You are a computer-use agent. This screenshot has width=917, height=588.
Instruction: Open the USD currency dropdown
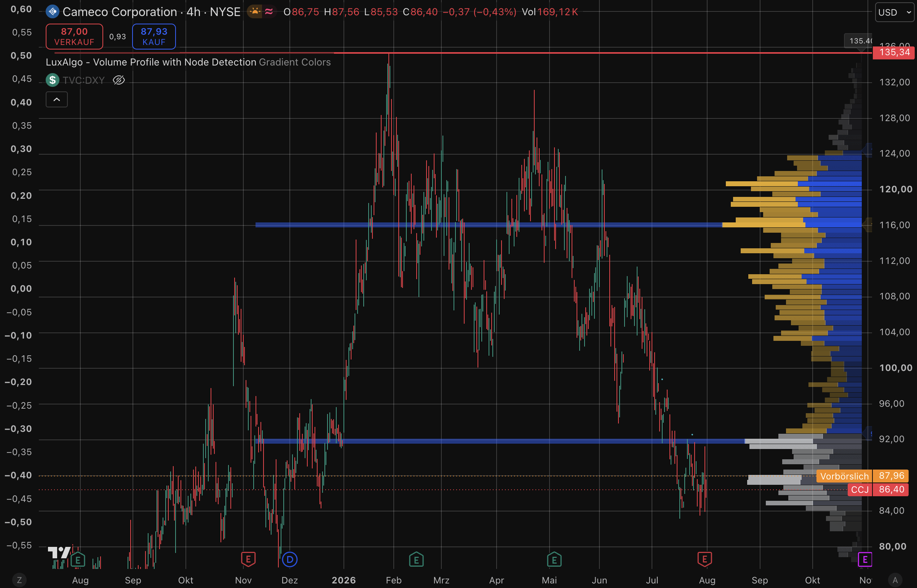(x=895, y=12)
